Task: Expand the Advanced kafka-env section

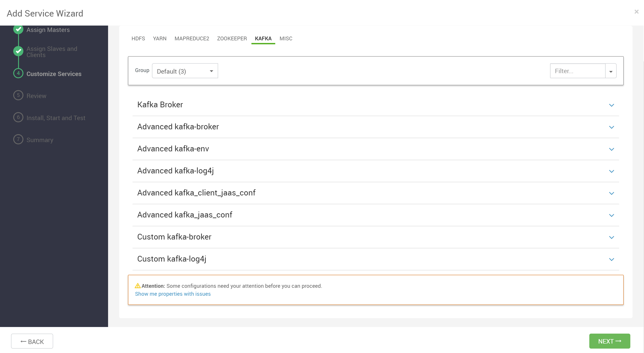Action: coord(611,149)
